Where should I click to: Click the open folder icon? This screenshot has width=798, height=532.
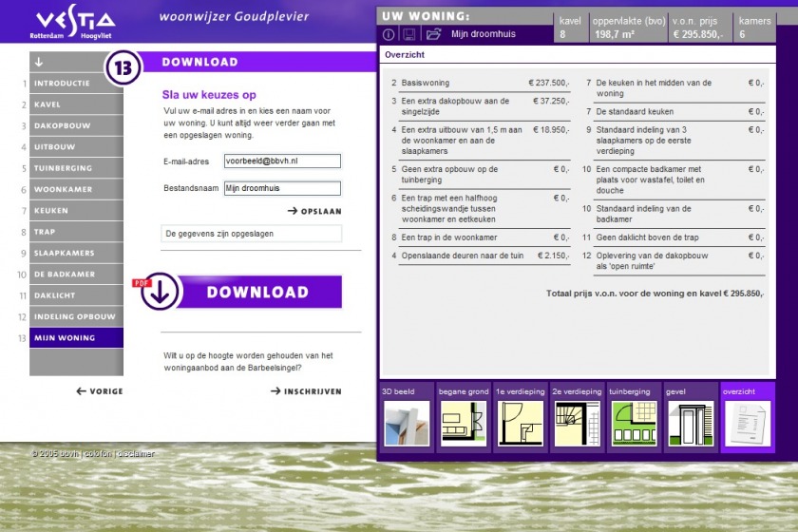point(433,34)
